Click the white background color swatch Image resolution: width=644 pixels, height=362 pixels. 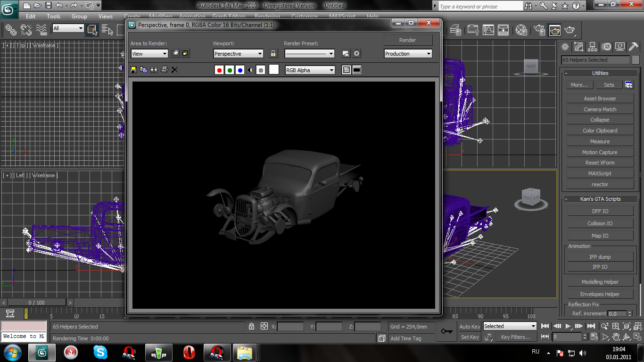pos(273,70)
